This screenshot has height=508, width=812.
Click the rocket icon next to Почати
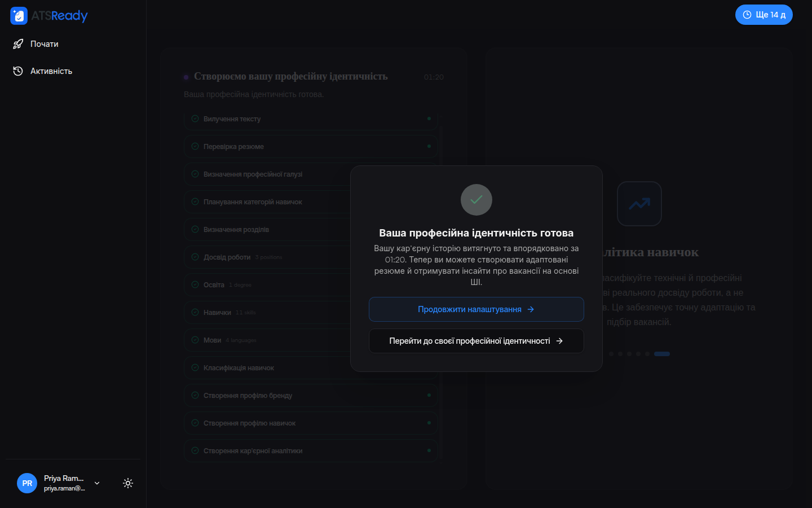click(18, 44)
